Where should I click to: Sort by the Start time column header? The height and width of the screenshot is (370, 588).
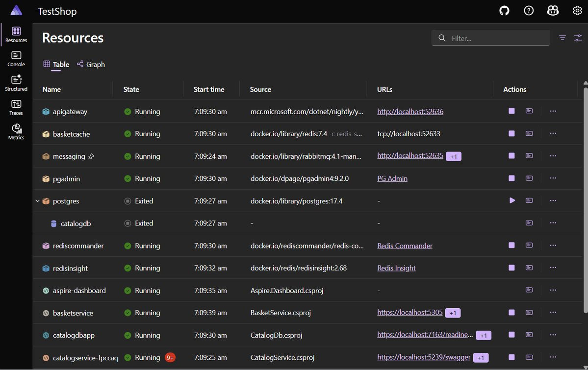click(209, 89)
